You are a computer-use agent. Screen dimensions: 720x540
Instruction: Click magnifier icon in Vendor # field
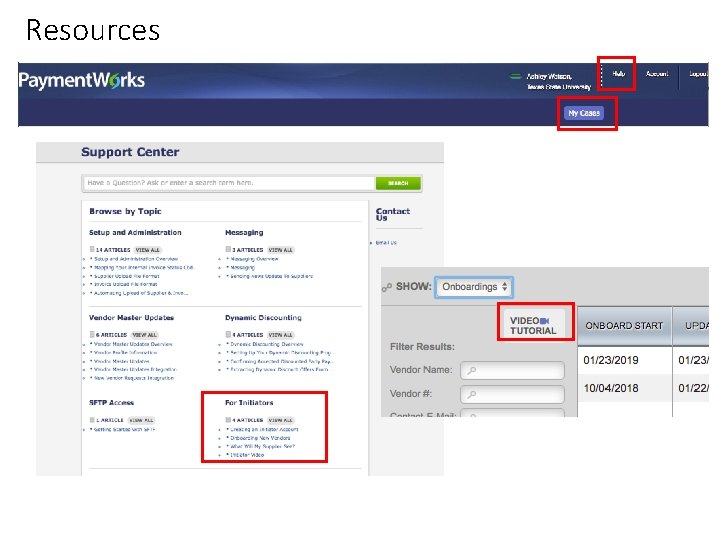[472, 394]
